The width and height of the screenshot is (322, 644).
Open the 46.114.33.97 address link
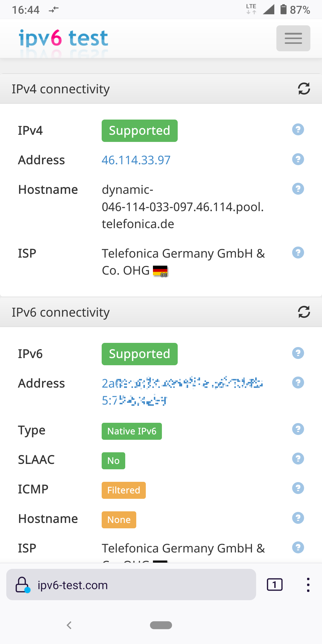(x=136, y=160)
